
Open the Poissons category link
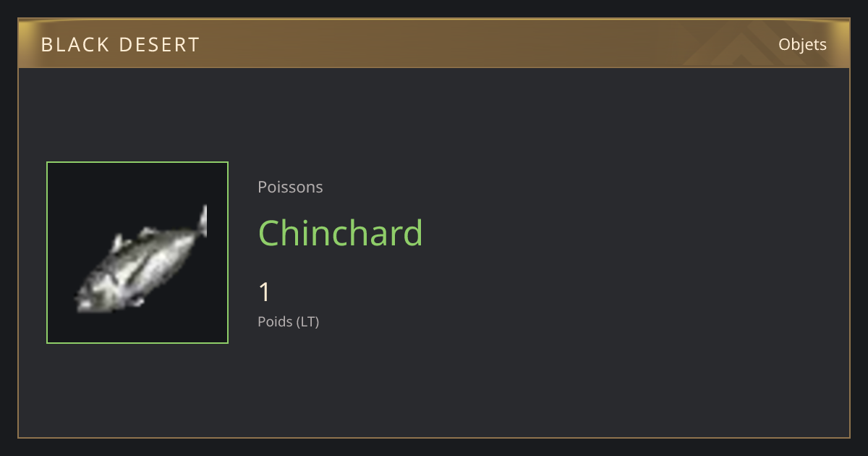(x=290, y=187)
